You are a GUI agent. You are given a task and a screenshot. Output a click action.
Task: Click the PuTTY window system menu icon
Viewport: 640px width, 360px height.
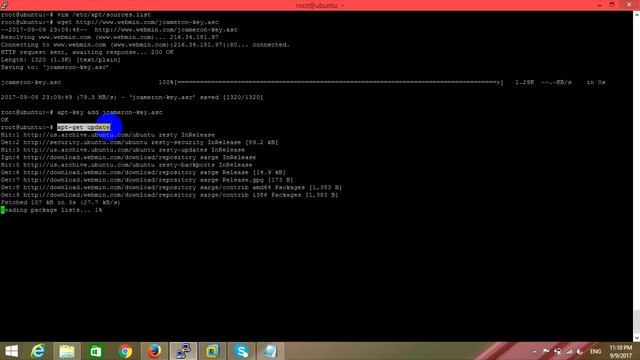point(4,5)
